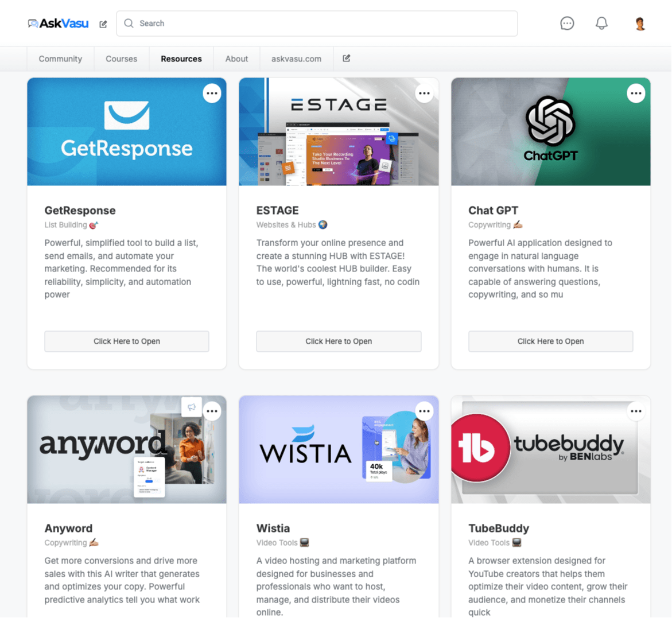Click the ESTAGE card title

point(277,211)
